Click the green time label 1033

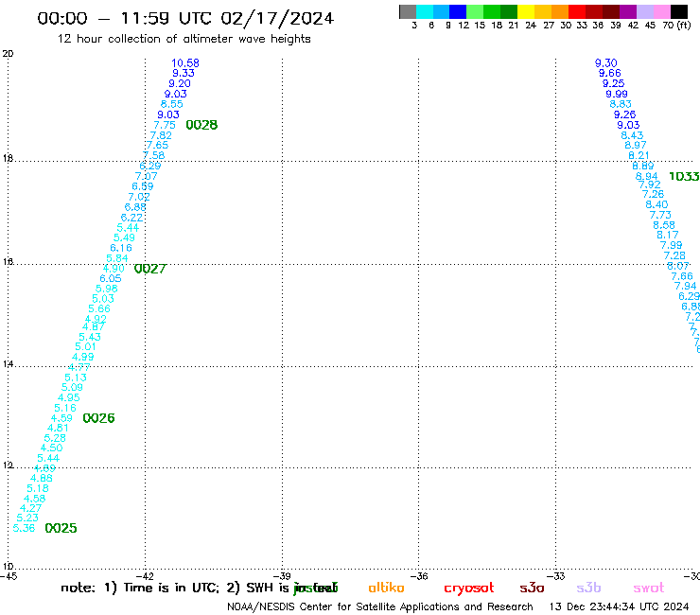click(684, 176)
